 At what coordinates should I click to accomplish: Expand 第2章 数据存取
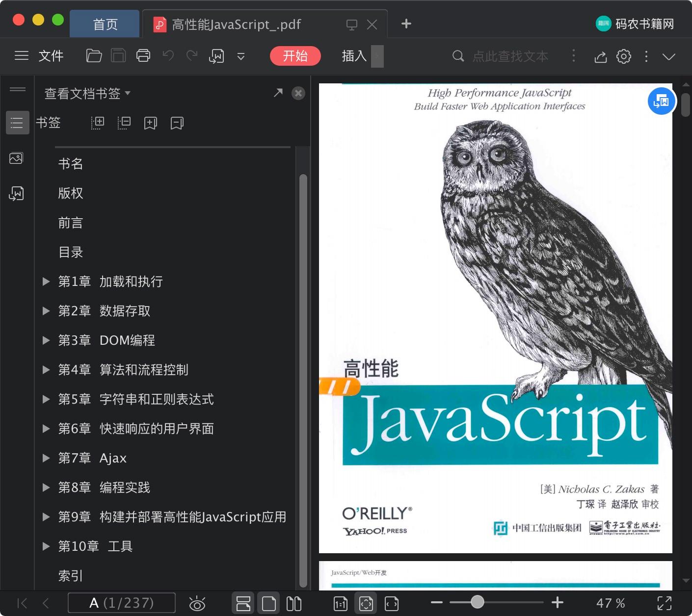pyautogui.click(x=46, y=311)
